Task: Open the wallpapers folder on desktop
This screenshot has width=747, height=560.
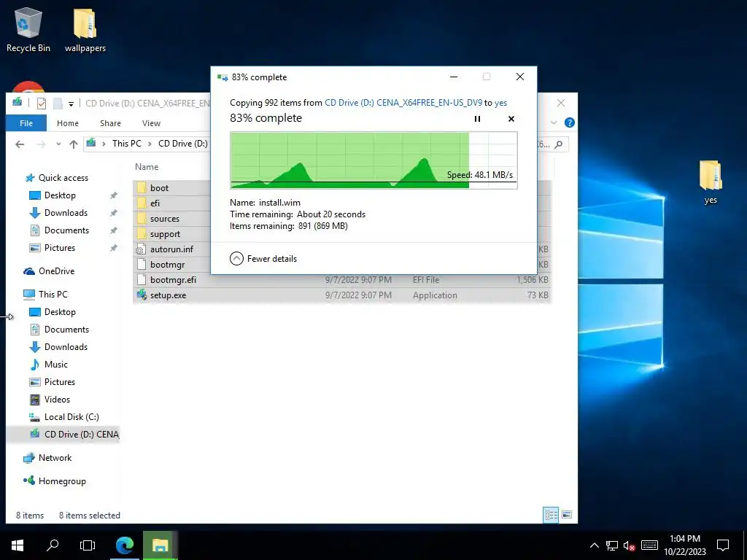Action: (85, 29)
